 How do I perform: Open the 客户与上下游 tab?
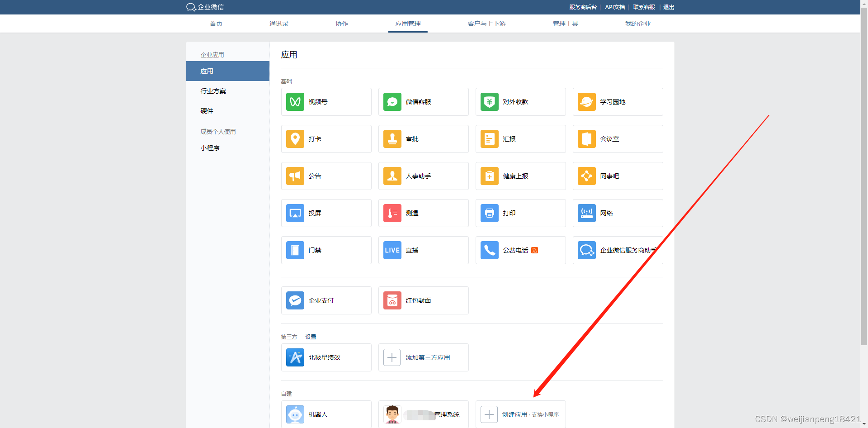tap(487, 24)
